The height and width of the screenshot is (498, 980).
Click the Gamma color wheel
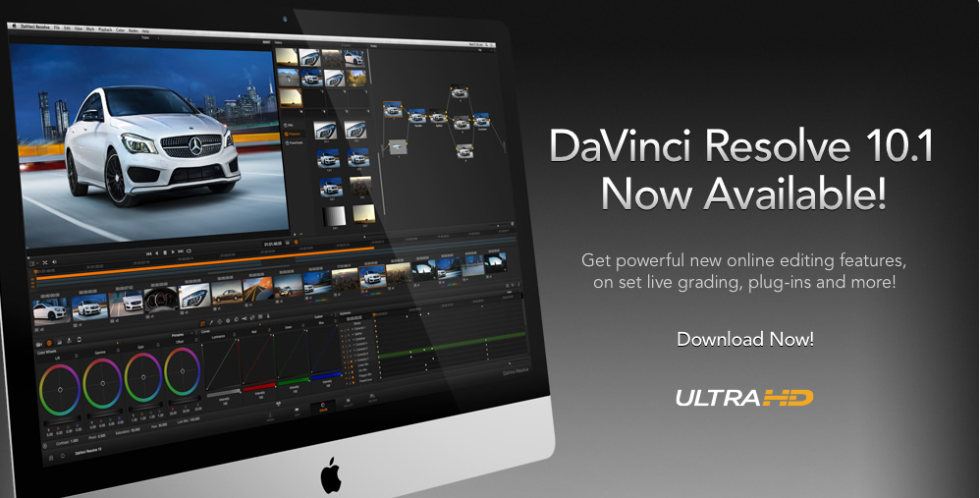pyautogui.click(x=102, y=384)
